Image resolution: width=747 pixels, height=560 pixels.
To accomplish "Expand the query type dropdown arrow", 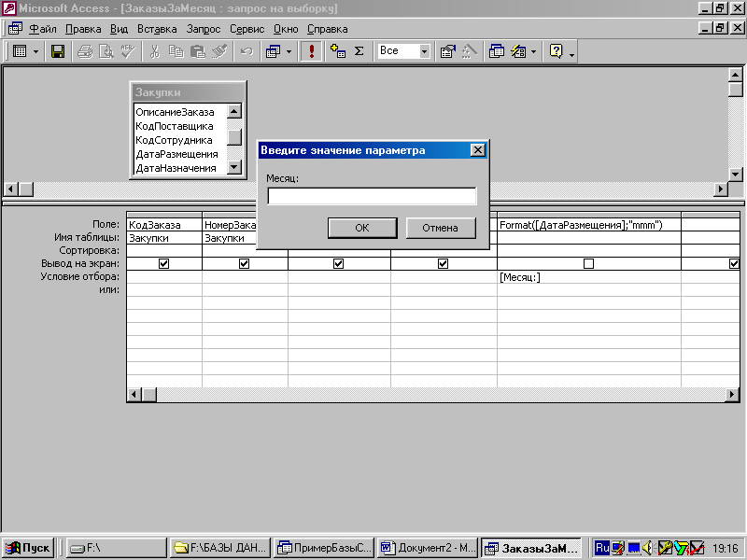I will (289, 51).
